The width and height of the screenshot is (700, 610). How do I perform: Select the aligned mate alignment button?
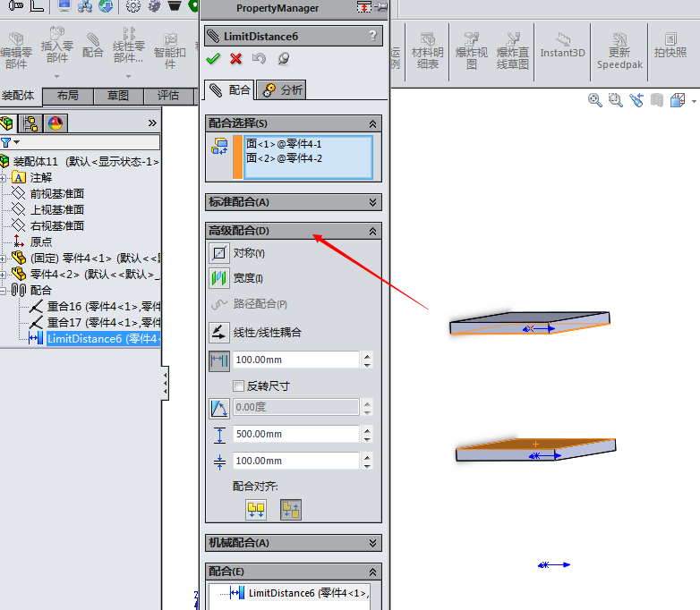click(256, 509)
